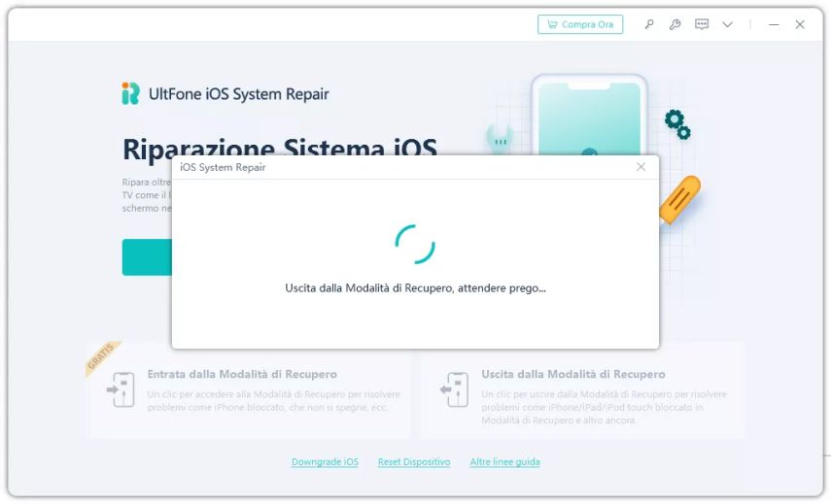Image resolution: width=831 pixels, height=504 pixels.
Task: Click the Compra Ora purchase button
Action: [x=580, y=24]
